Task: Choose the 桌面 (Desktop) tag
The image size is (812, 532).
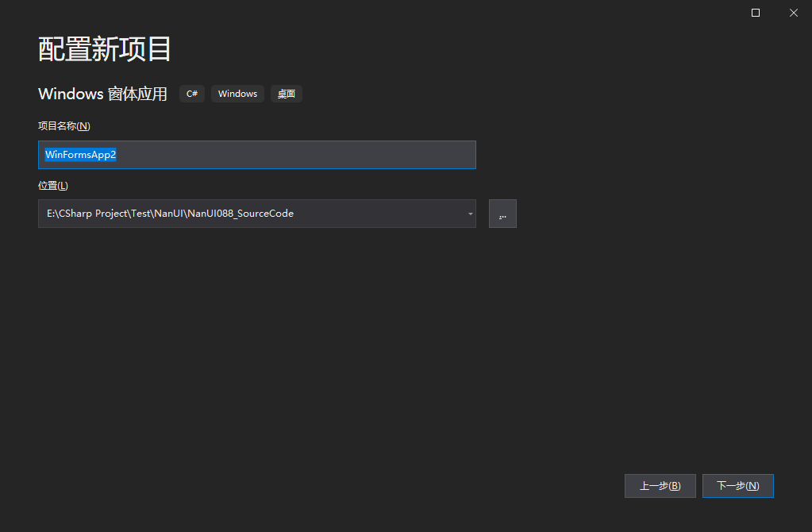Action: pos(286,94)
